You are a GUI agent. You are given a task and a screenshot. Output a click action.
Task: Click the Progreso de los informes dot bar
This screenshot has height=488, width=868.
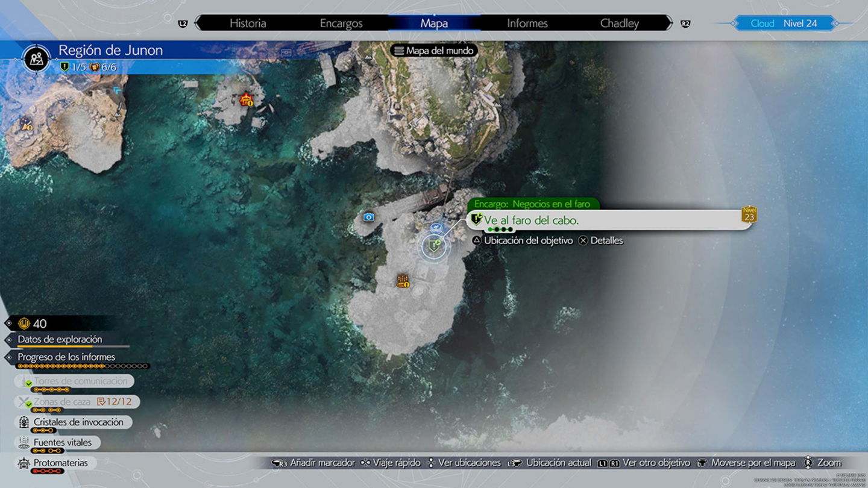coord(83,366)
